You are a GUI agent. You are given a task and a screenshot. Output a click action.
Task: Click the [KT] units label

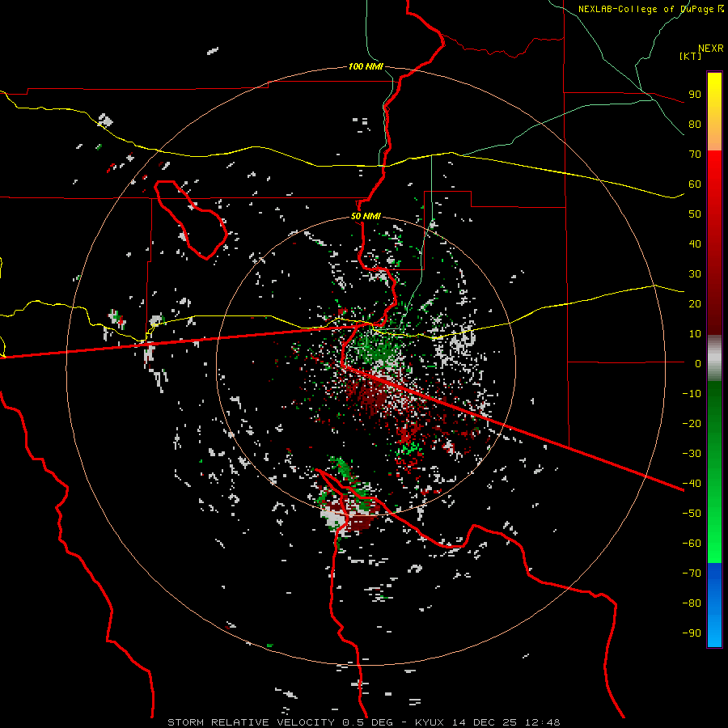[x=691, y=56]
